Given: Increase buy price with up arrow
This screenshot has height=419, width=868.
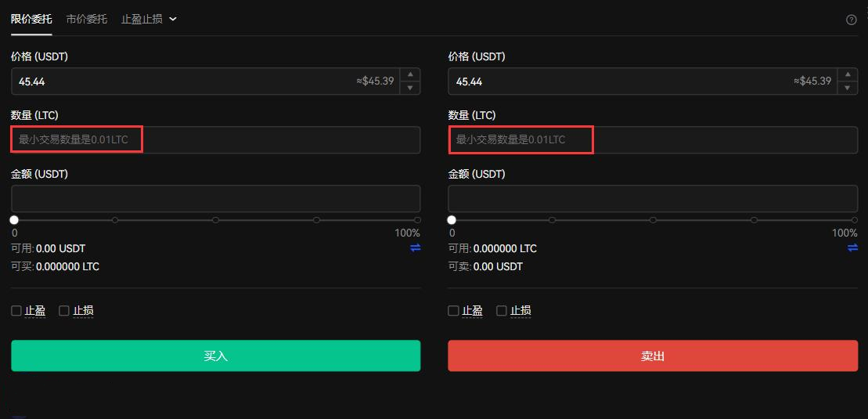Looking at the screenshot, I should [410, 74].
